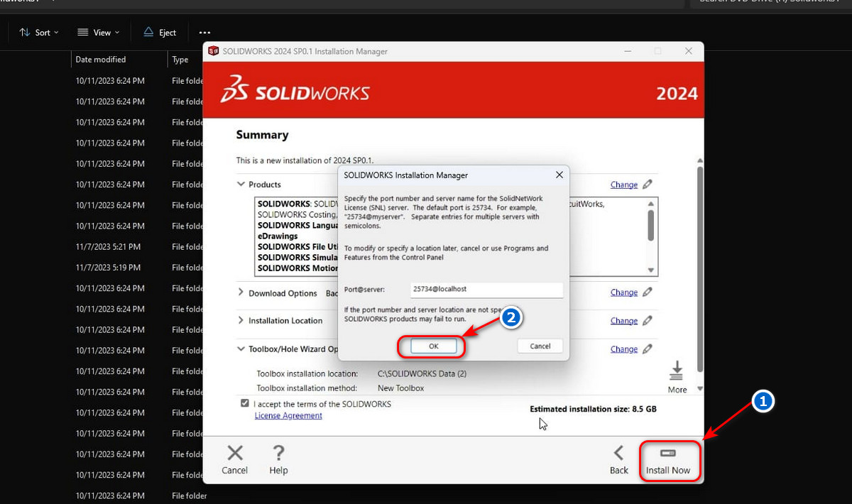Screen dimensions: 852x504
Task: Click Change link for Toolbox/Hole Wizard Options
Action: click(x=624, y=349)
